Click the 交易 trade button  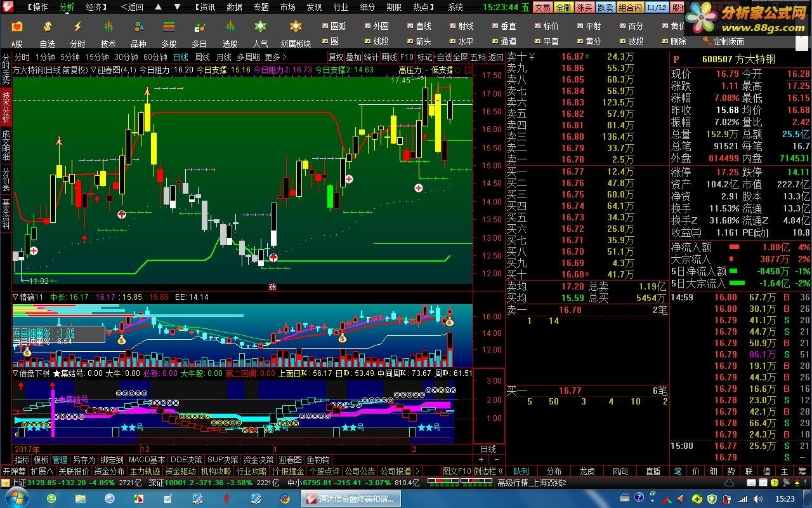[542, 8]
